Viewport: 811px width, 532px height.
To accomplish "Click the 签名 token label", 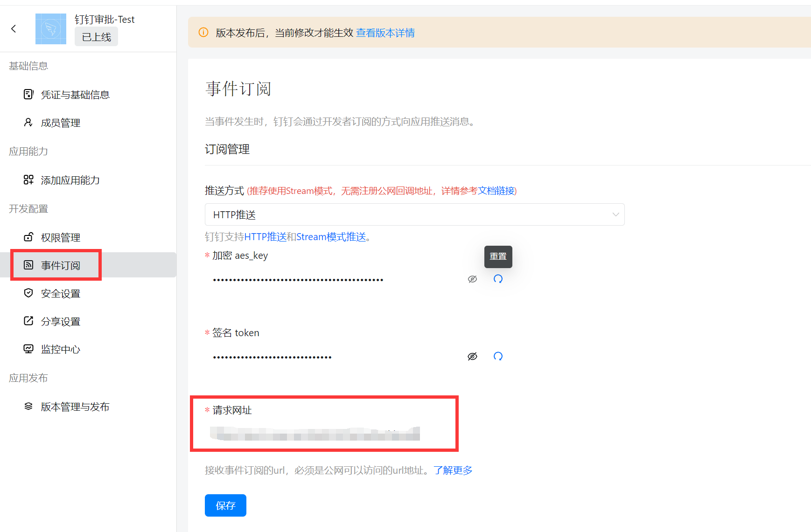I will tap(236, 333).
